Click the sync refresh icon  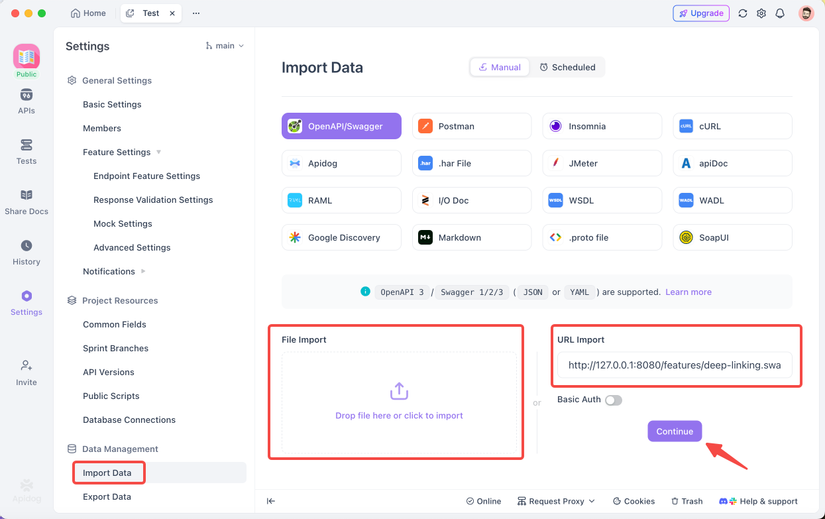click(x=742, y=13)
